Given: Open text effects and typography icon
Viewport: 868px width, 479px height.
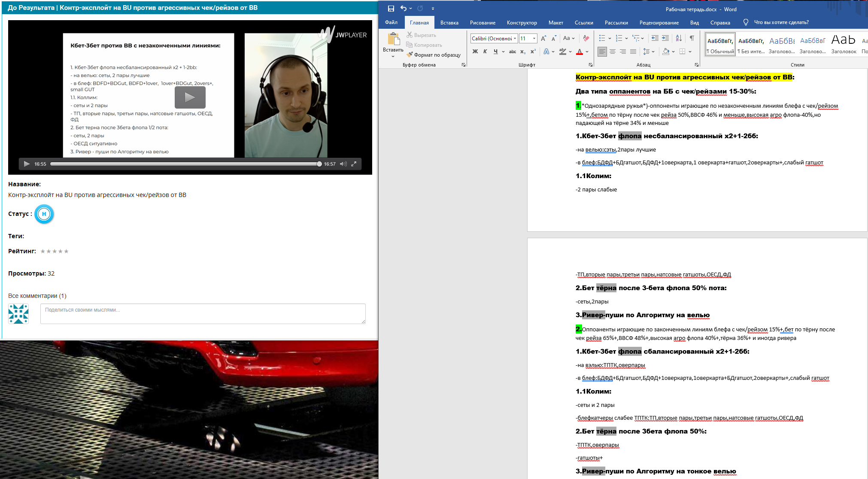Looking at the screenshot, I should [x=546, y=52].
